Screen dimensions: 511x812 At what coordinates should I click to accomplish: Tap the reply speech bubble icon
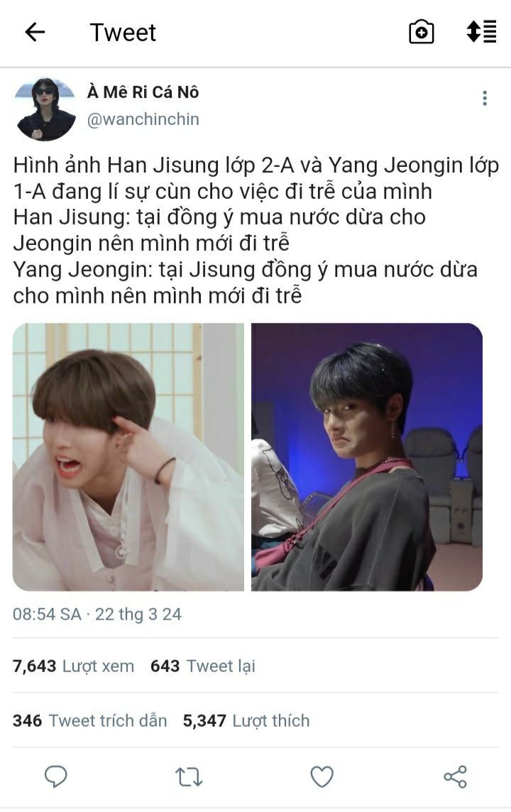coord(56,776)
